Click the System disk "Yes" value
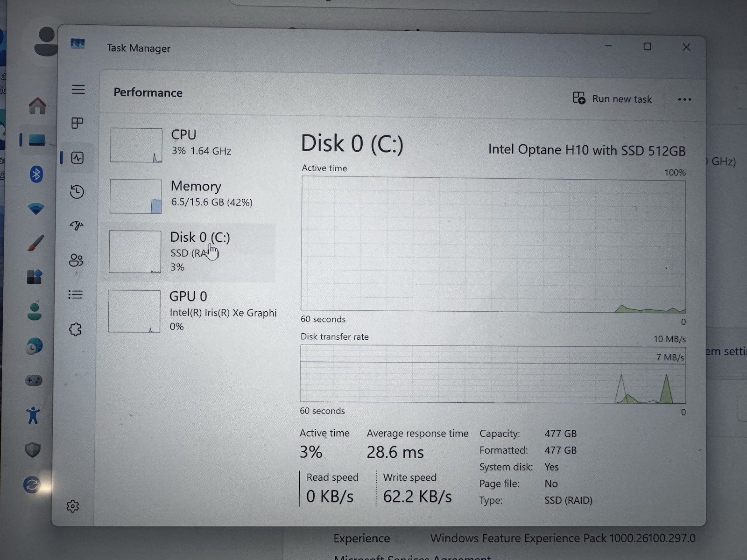Screen dimensions: 747x560 [551, 467]
